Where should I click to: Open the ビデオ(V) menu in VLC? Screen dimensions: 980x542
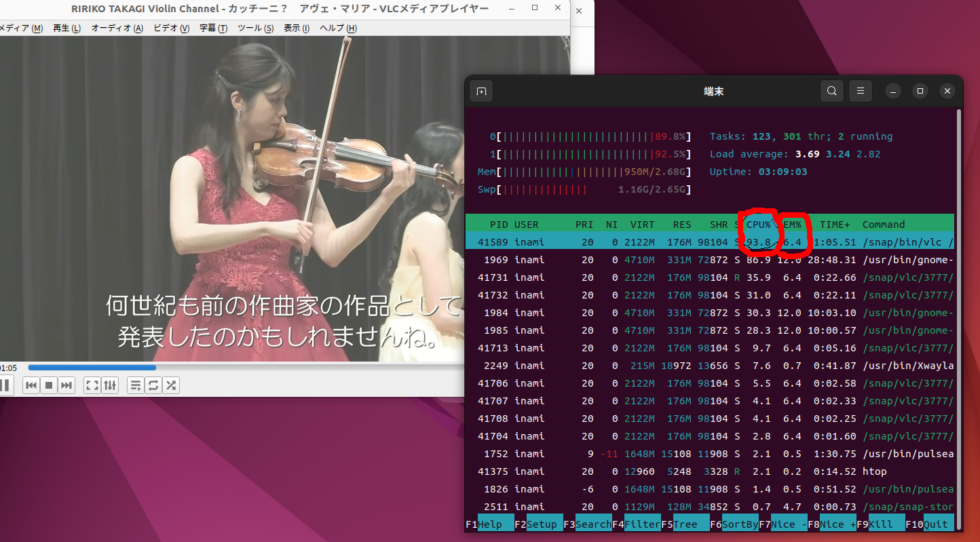(x=171, y=28)
